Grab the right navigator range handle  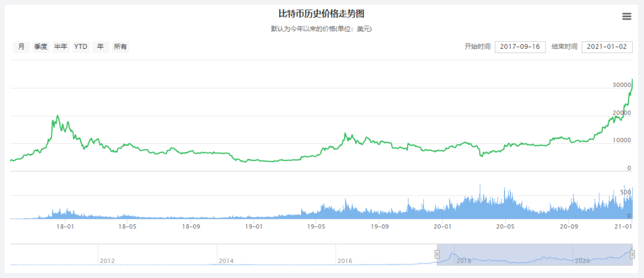(632, 255)
